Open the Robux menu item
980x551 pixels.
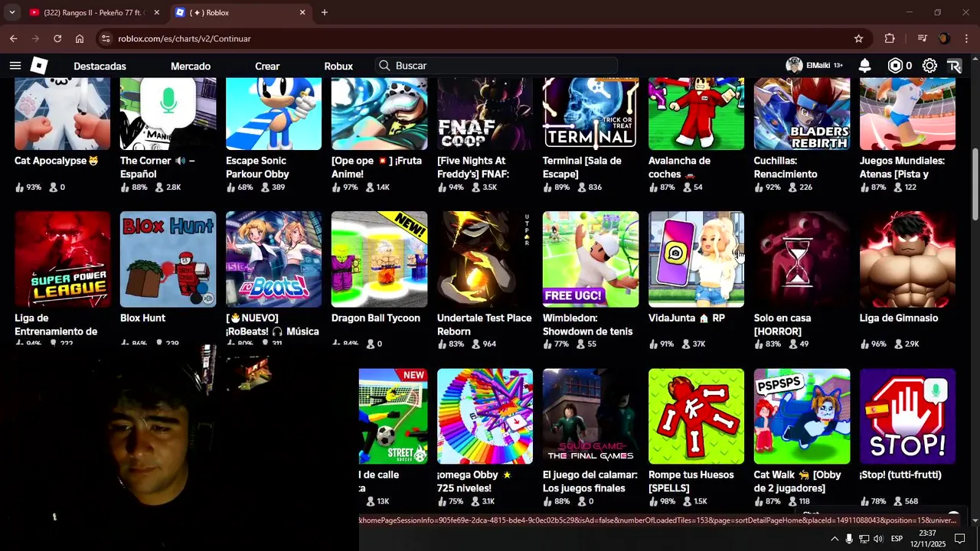point(338,67)
